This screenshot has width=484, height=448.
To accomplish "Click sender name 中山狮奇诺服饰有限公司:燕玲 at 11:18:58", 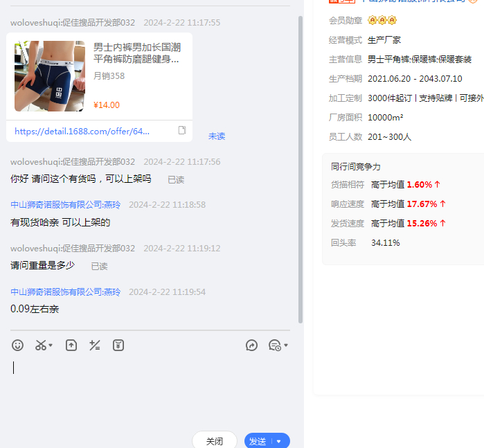I will coord(65,205).
